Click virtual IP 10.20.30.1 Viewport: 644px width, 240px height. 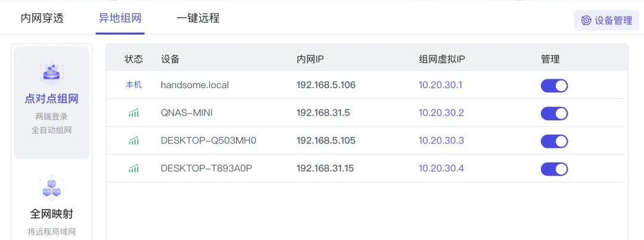[440, 85]
